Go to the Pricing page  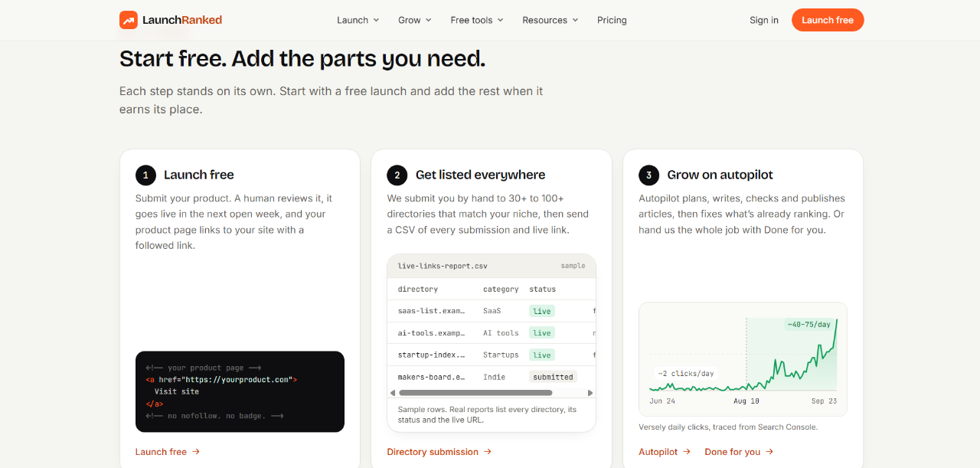[612, 20]
